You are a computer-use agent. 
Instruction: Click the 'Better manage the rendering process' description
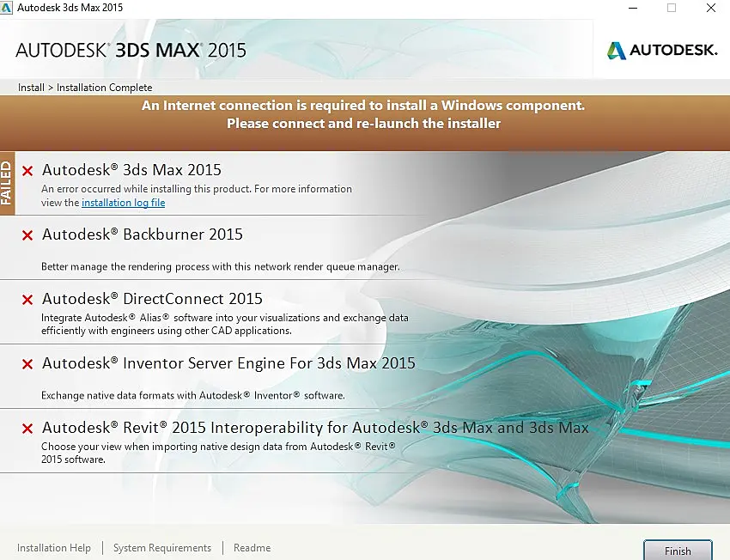[220, 267]
